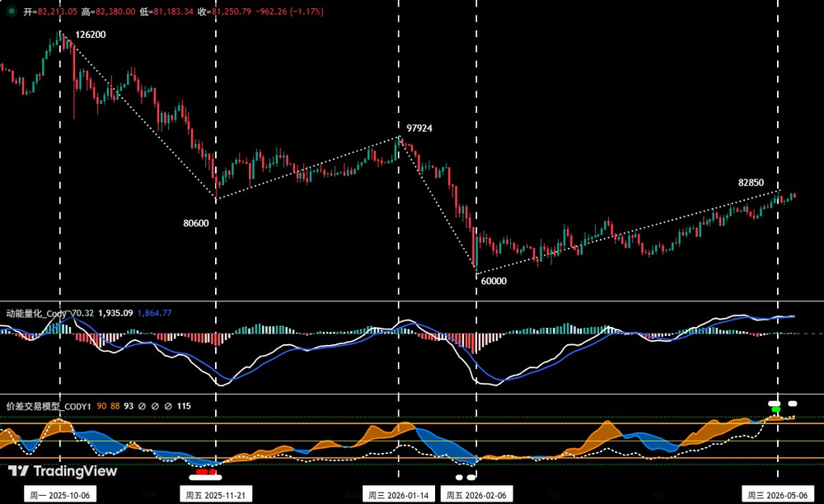Expand the OHLC price legend at top
This screenshot has width=824, height=504.
[173, 11]
